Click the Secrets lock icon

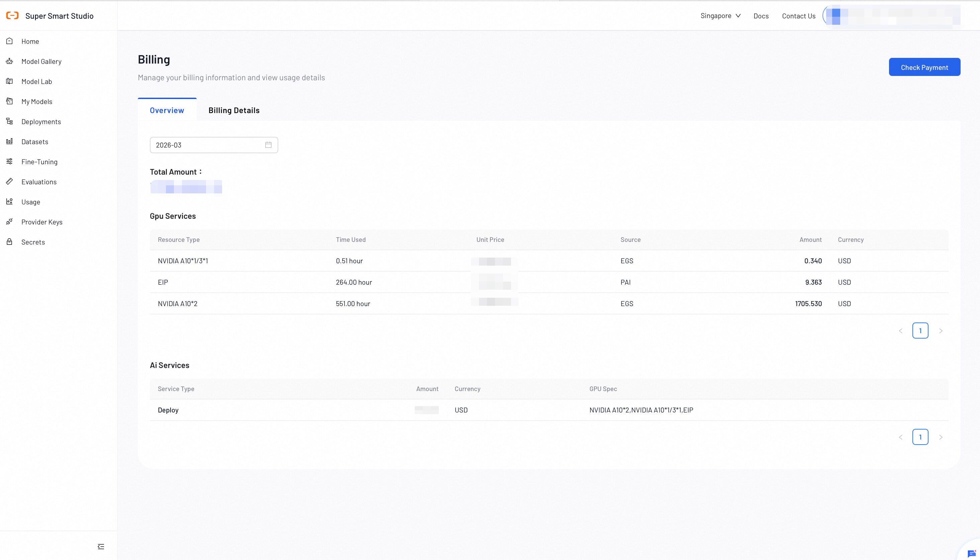click(10, 242)
